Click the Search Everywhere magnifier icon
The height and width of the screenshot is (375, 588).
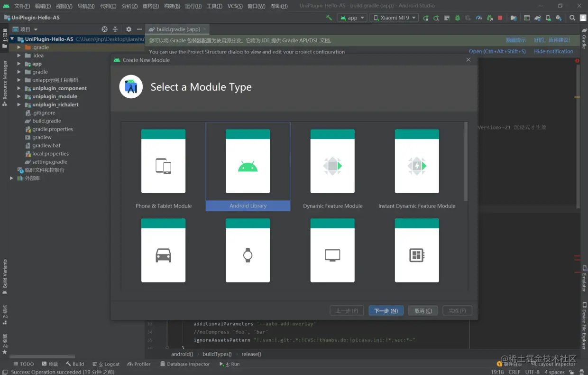pyautogui.click(x=572, y=18)
